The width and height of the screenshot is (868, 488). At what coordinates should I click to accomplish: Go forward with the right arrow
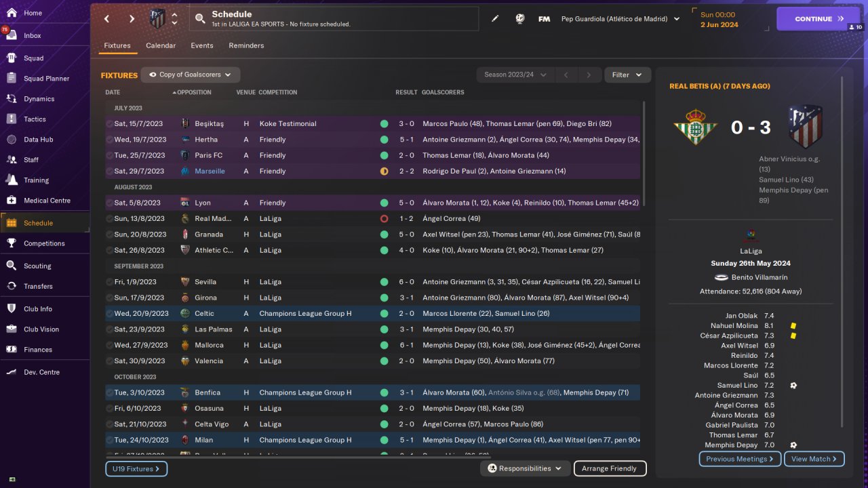132,19
